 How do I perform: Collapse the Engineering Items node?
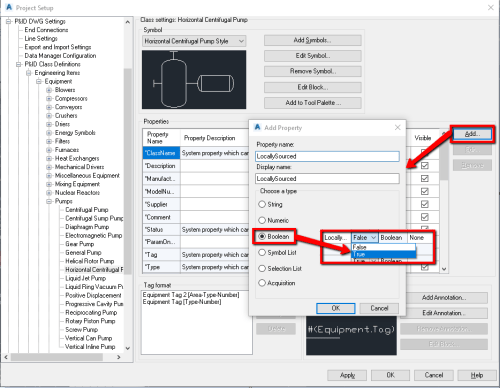[x=29, y=73]
